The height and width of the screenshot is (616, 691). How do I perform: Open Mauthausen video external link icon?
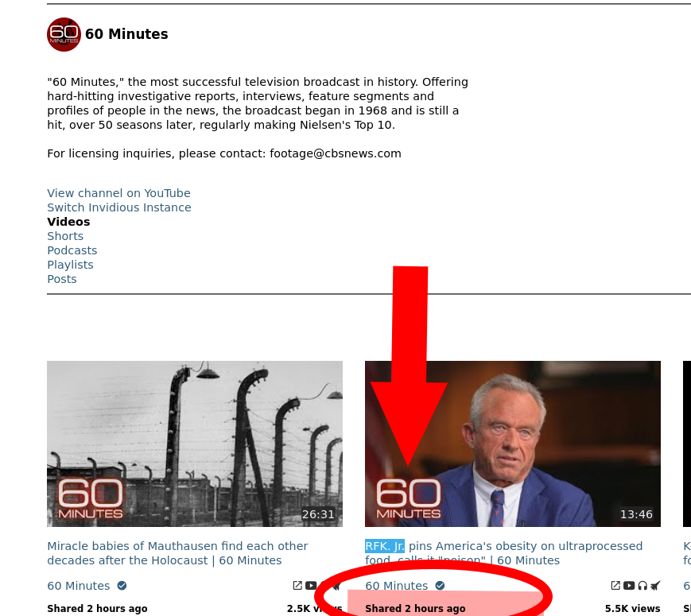pos(297,585)
